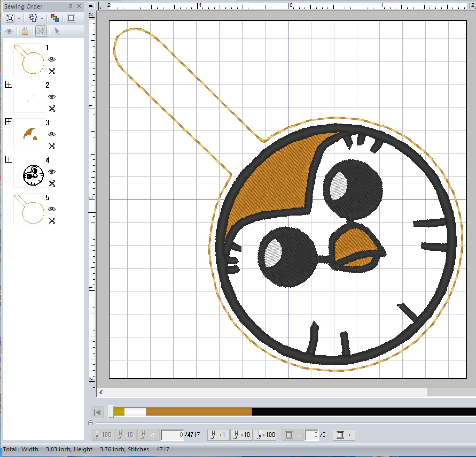Image resolution: width=476 pixels, height=457 pixels.
Task: Hide sewing step 1 with its eye icon
Action: [52, 59]
